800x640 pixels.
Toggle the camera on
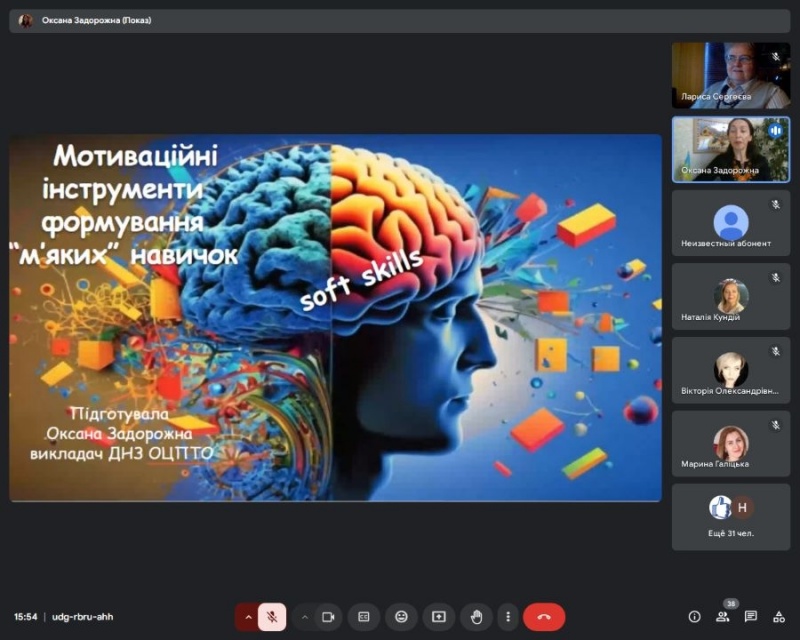(328, 617)
